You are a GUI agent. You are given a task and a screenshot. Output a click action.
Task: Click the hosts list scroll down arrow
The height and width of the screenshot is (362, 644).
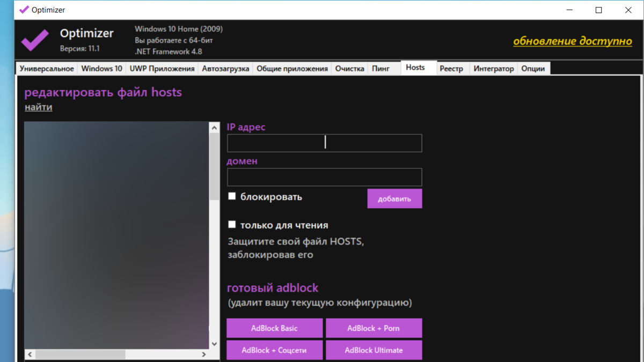214,344
